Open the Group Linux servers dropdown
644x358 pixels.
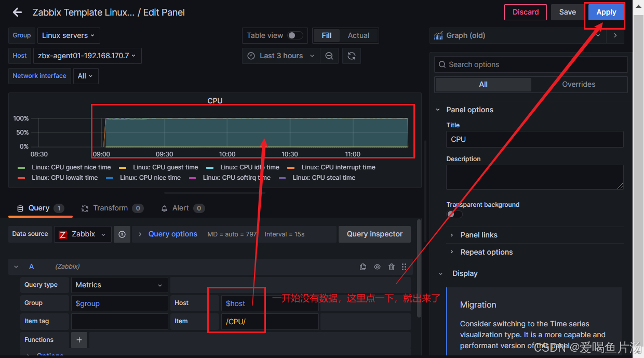(x=69, y=35)
